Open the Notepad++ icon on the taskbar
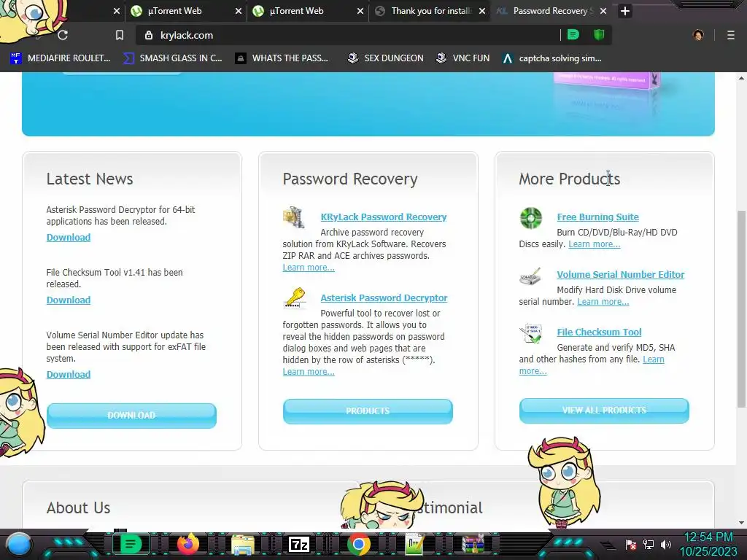The height and width of the screenshot is (560, 747). (x=415, y=544)
